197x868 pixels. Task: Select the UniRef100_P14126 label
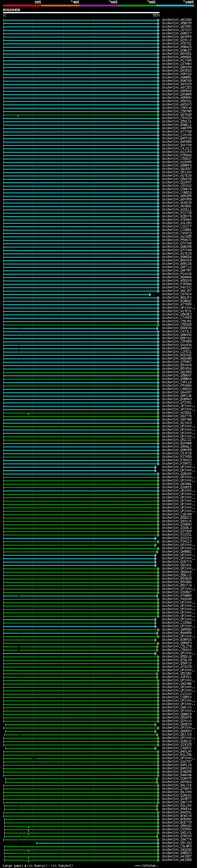tap(177, 274)
